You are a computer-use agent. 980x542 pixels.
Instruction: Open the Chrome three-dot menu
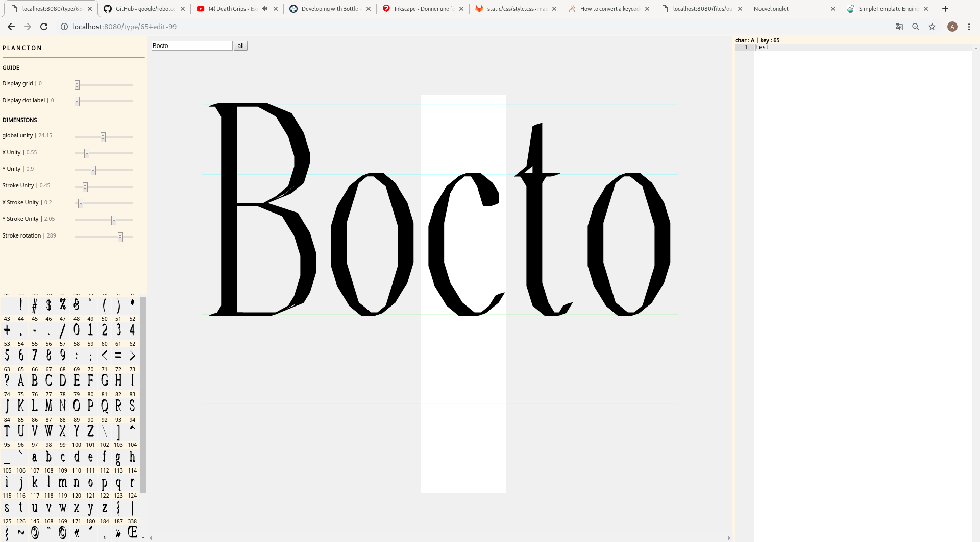969,27
